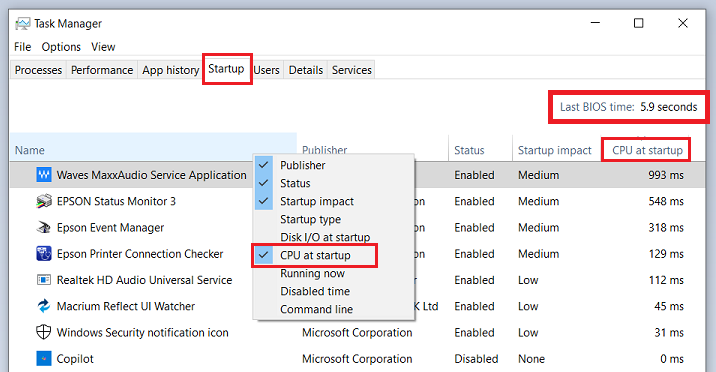Select the Startup tab
The image size is (716, 372).
click(226, 68)
